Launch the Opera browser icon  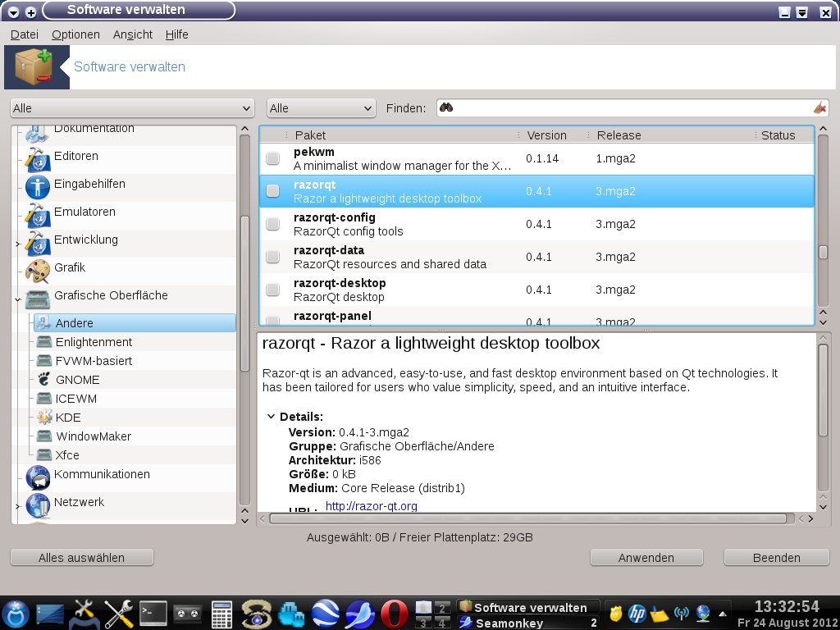[394, 614]
